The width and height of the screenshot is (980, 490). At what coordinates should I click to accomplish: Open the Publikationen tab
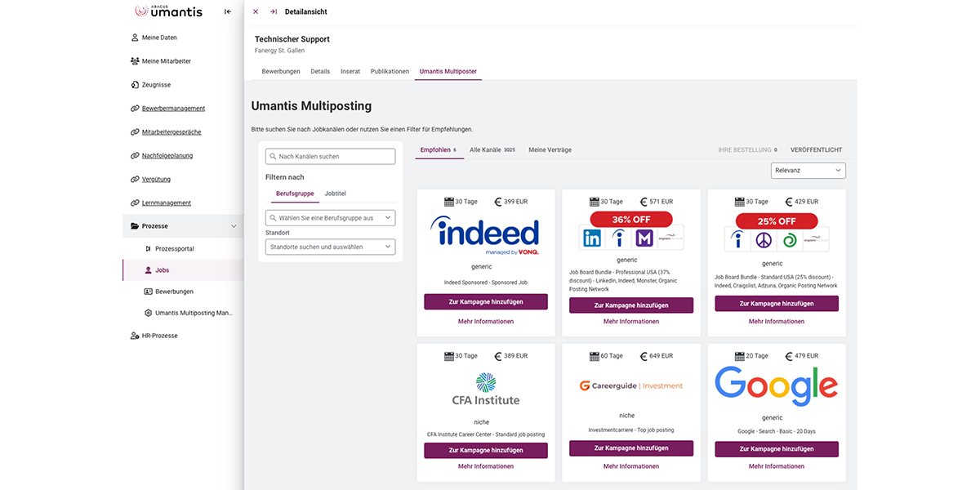pos(390,71)
